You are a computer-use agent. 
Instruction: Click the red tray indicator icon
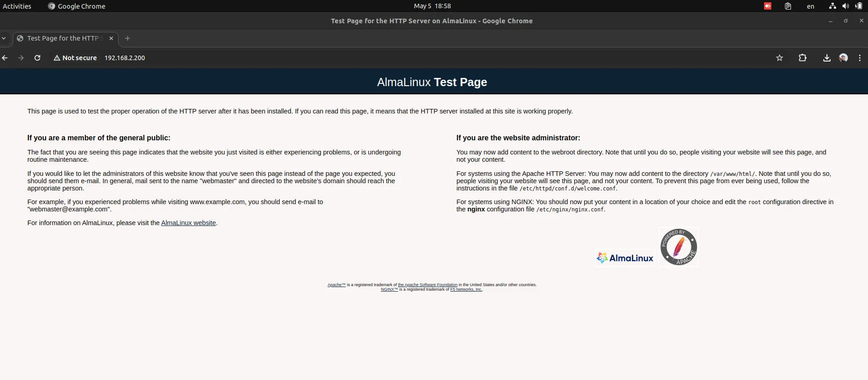[x=768, y=6]
